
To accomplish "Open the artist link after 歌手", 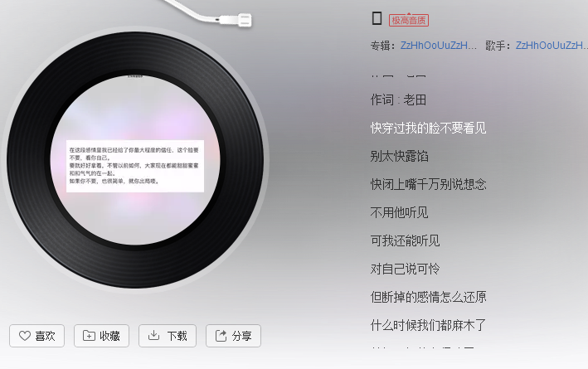I will click(552, 46).
